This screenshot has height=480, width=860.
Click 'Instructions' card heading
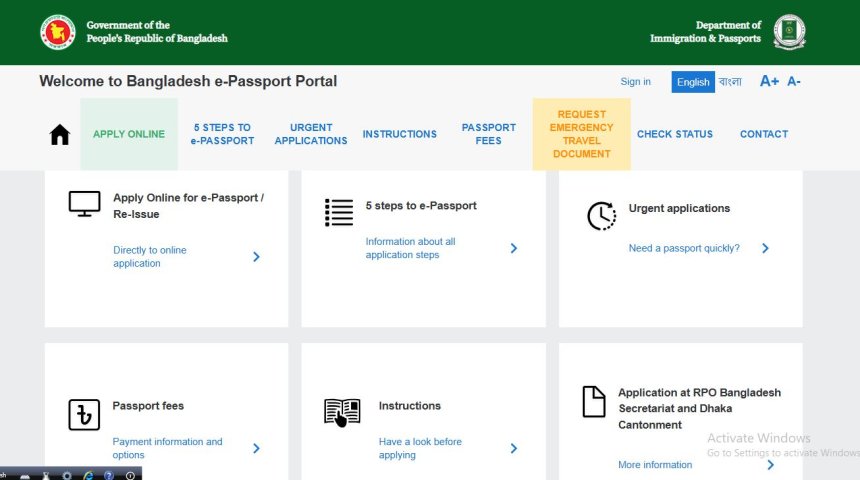click(x=410, y=406)
